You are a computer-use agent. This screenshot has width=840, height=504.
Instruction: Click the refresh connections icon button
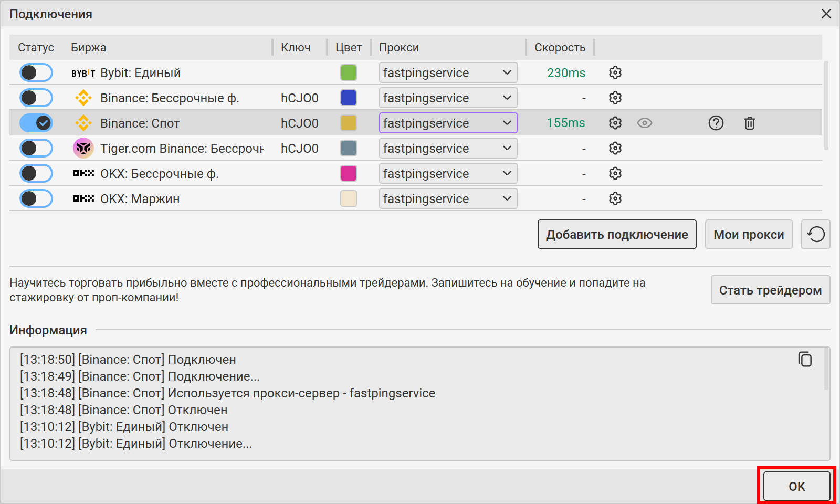point(815,234)
